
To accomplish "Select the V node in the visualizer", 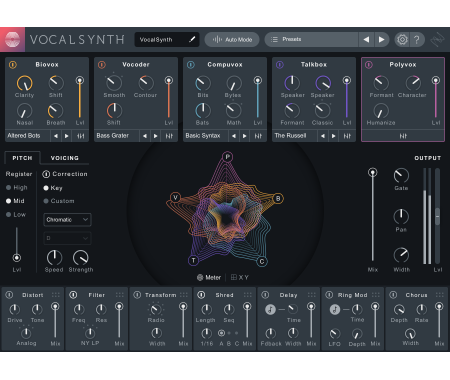I will [175, 198].
